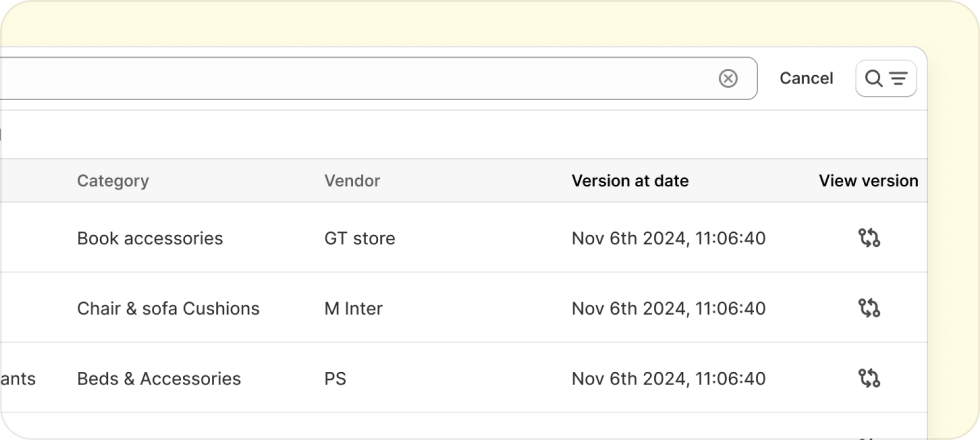Image resolution: width=980 pixels, height=440 pixels.
Task: Clear the search field text
Action: [x=728, y=78]
